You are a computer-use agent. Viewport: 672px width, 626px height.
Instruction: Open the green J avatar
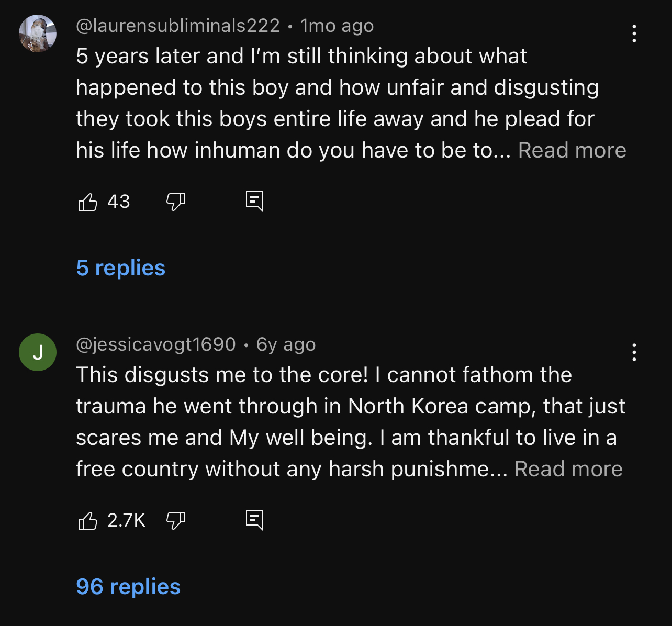[x=38, y=352]
